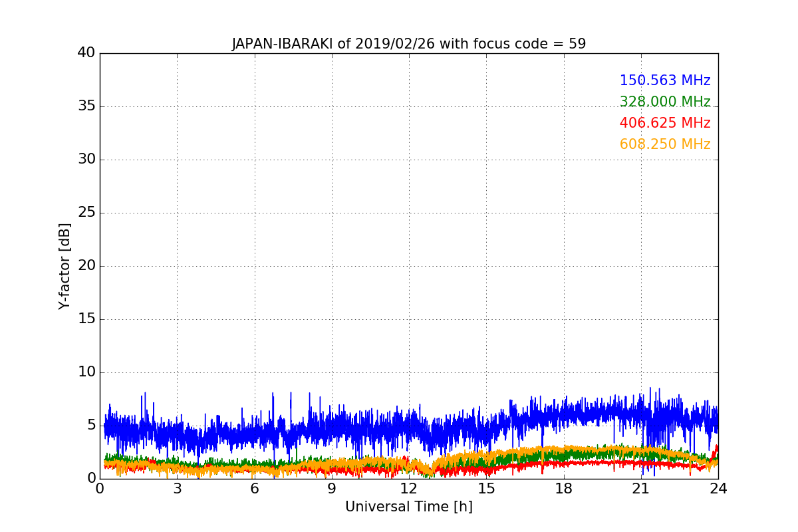Click the x-axis tick label 24

point(718,489)
